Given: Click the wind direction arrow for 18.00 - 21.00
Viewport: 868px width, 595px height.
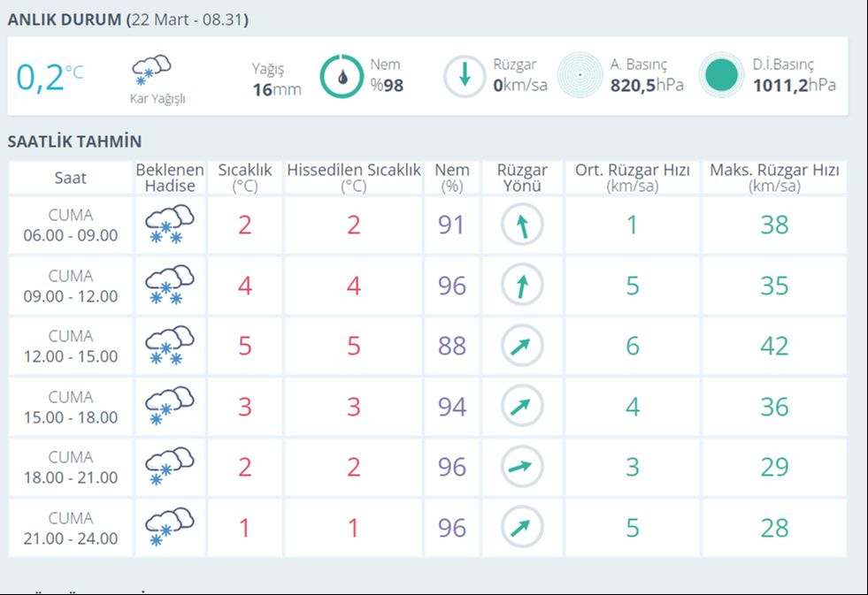Looking at the screenshot, I should click(522, 467).
